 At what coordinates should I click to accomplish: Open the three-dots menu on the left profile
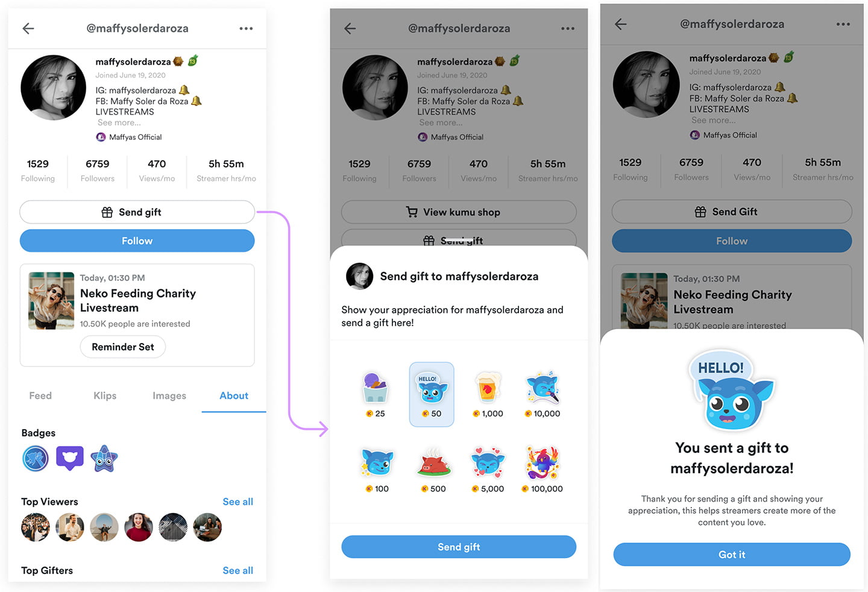(x=246, y=28)
